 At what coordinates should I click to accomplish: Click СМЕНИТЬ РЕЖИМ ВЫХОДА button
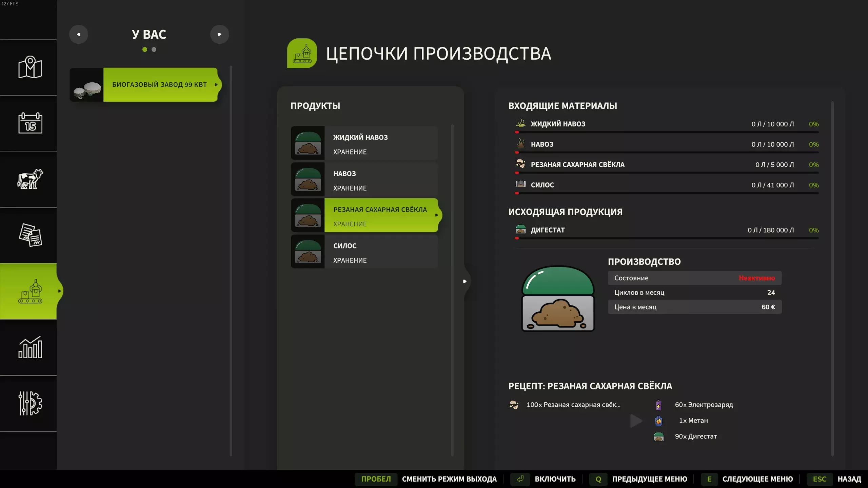pyautogui.click(x=449, y=479)
